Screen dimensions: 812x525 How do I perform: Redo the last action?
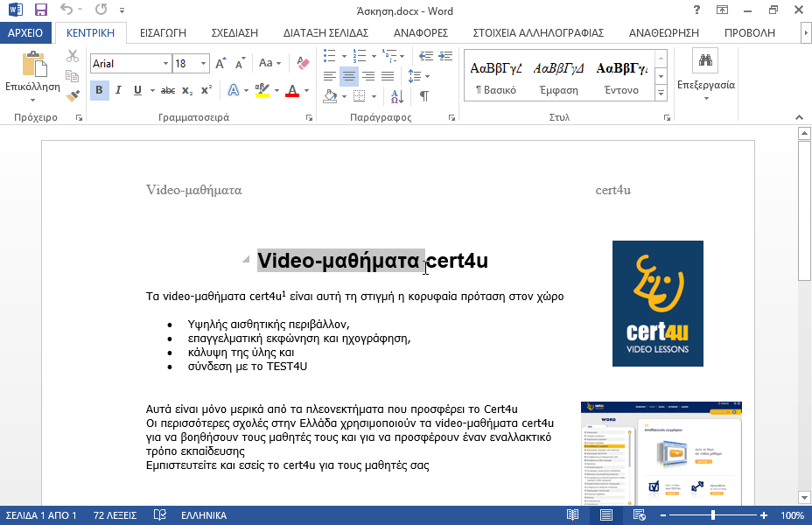coord(101,10)
